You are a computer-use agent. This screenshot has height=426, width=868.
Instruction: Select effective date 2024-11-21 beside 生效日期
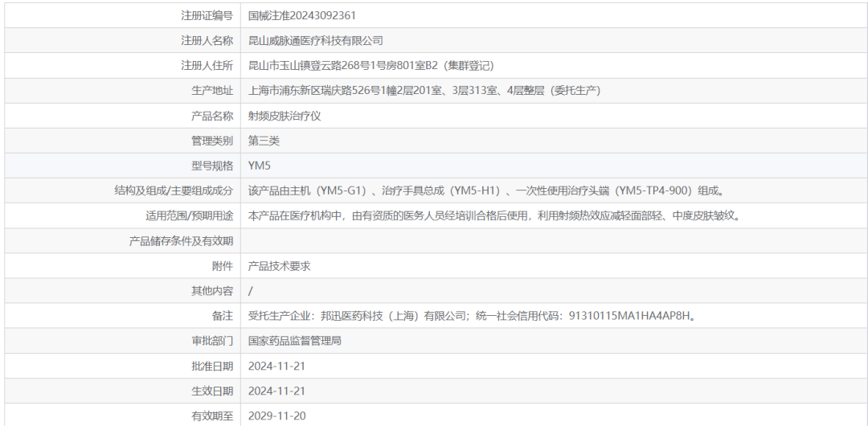point(276,391)
